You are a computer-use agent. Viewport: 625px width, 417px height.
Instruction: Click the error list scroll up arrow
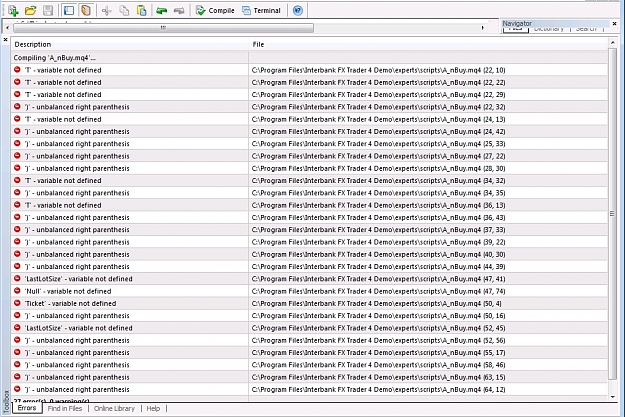[613, 42]
